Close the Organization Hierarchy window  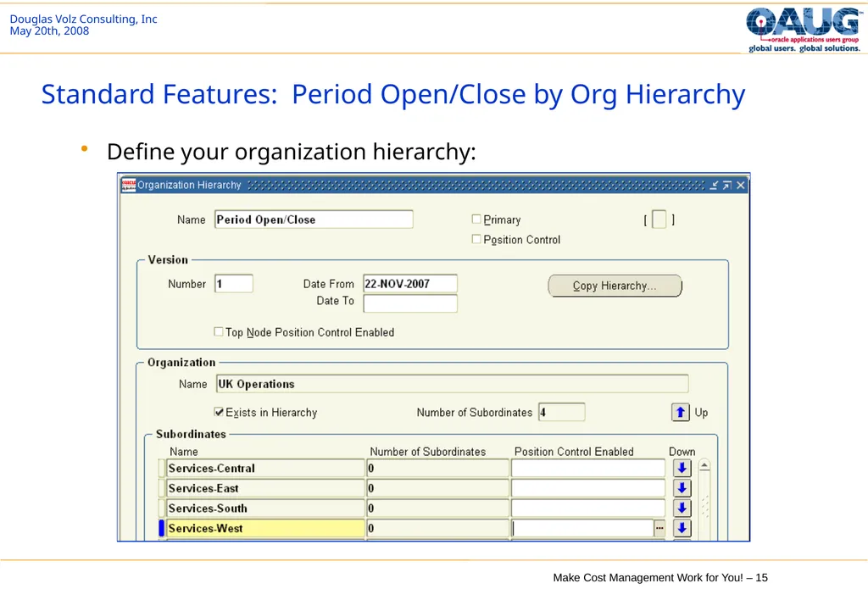[x=741, y=186]
